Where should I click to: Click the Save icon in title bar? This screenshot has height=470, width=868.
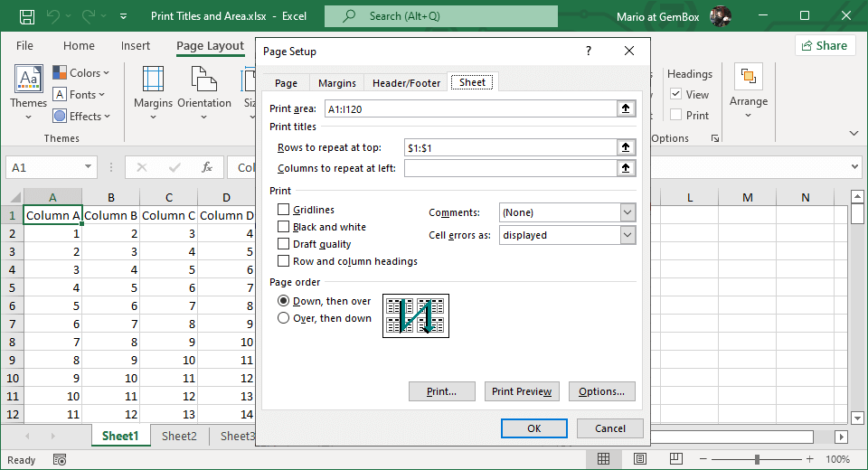(x=27, y=16)
